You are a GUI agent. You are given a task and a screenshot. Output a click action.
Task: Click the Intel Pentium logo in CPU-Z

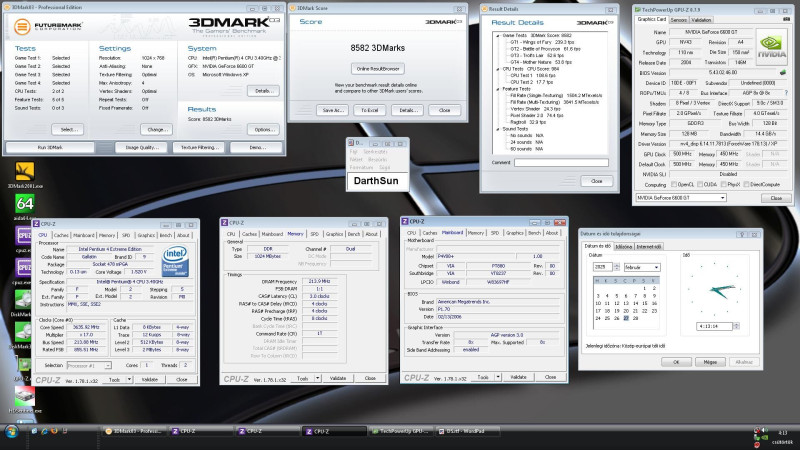pyautogui.click(x=175, y=261)
